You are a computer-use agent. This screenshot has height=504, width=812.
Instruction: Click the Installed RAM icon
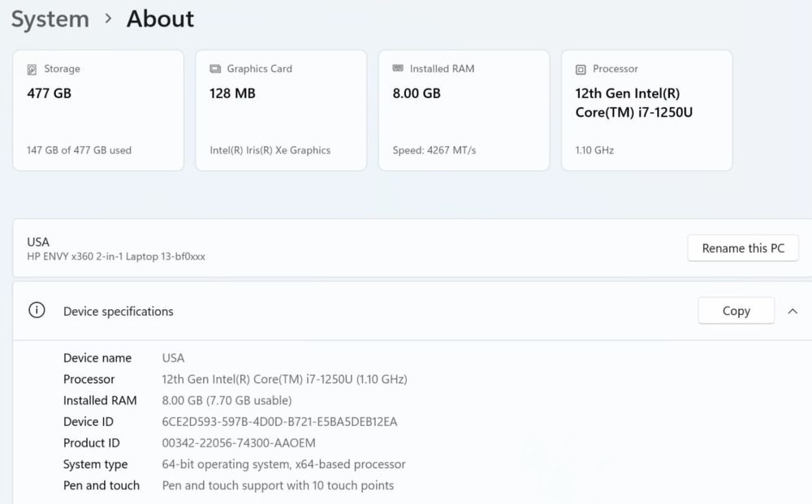[x=398, y=69]
